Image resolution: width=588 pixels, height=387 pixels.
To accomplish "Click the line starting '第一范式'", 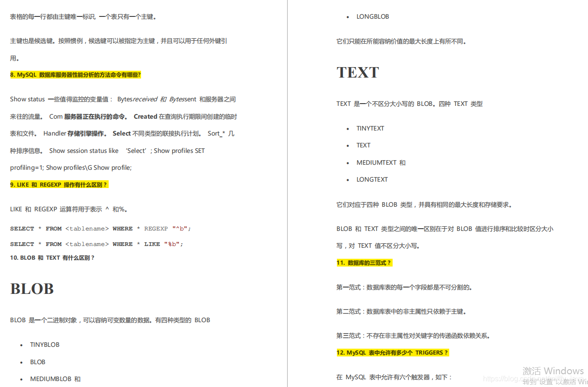I will coord(404,288).
